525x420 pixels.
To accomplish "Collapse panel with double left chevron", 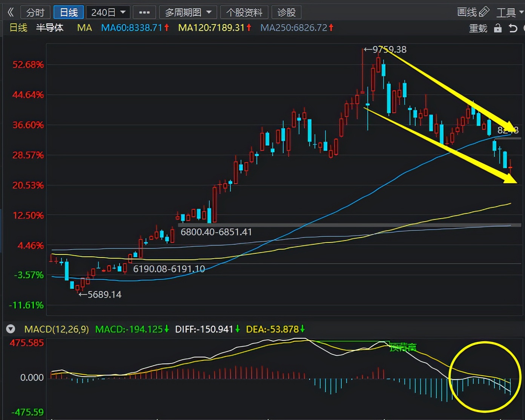I will [x=11, y=12].
